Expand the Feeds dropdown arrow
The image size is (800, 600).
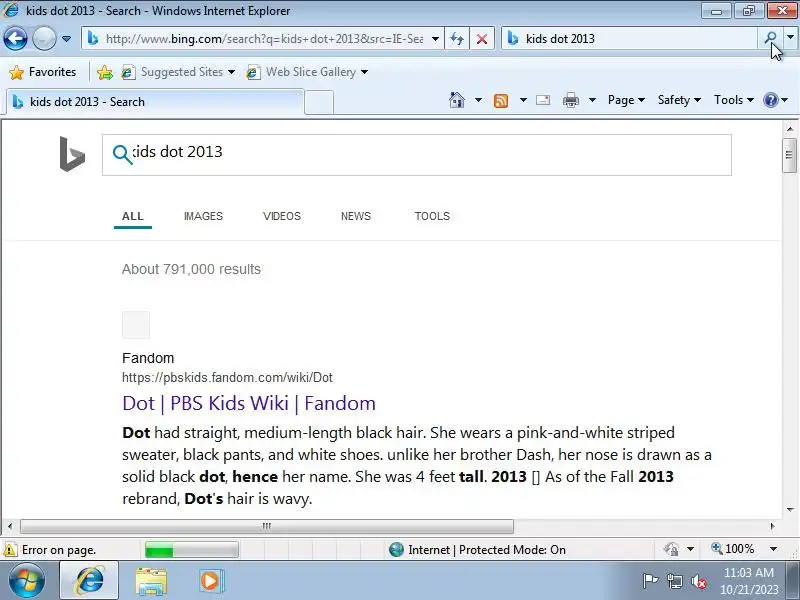tap(523, 100)
